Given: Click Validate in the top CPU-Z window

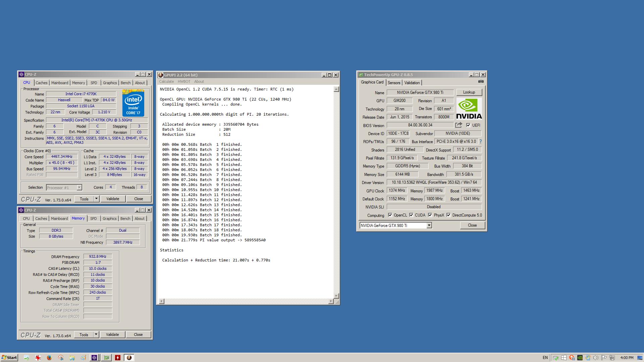Looking at the screenshot, I should 113,199.
